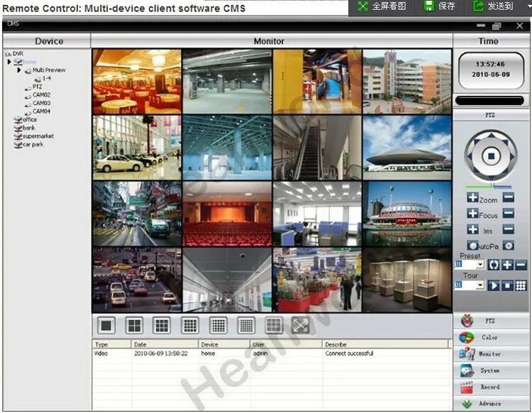This screenshot has height=413, width=532.
Task: Select the twenty-five-view grid layout
Action: 218,326
